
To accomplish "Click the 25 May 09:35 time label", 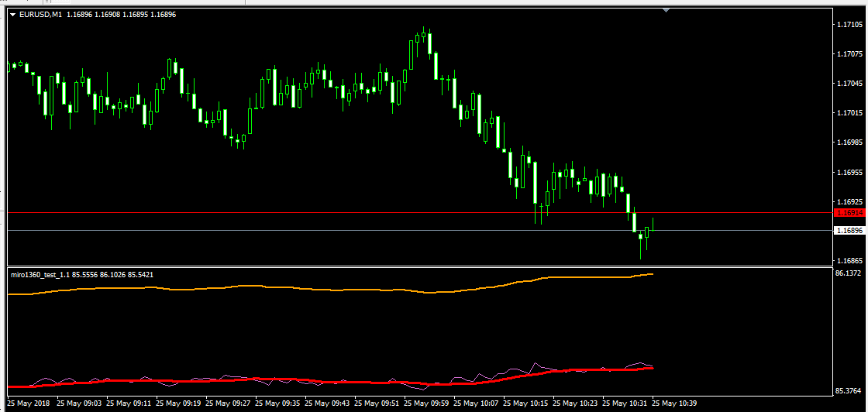I will (277, 403).
